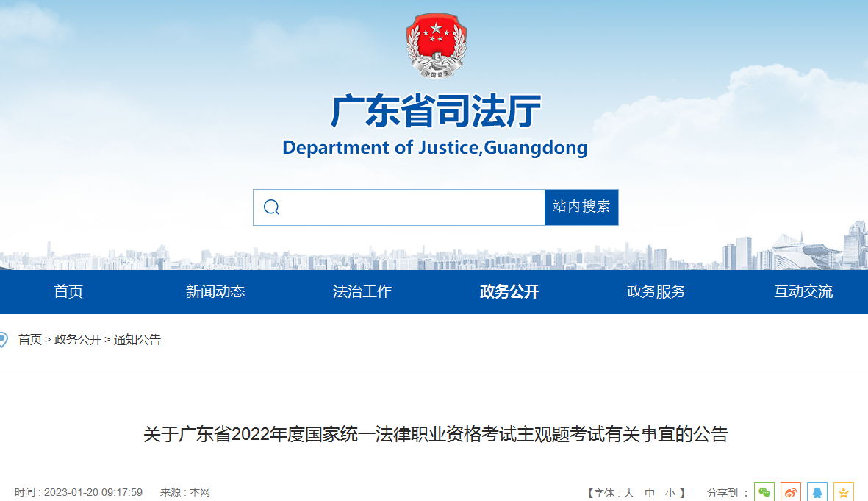Go to 首页 in the breadcrumb
The image size is (868, 501).
point(30,340)
